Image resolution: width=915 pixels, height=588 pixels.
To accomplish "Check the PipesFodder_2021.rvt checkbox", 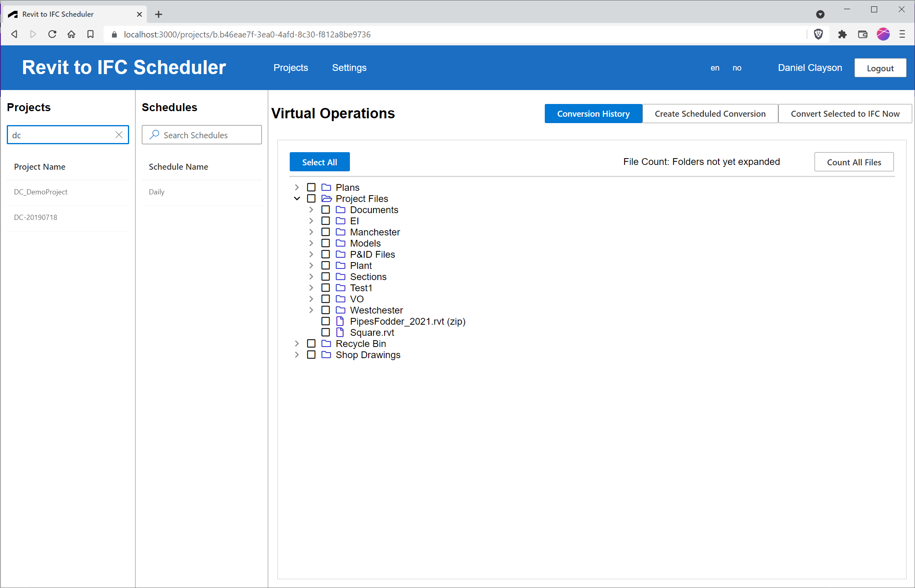I will click(x=326, y=321).
